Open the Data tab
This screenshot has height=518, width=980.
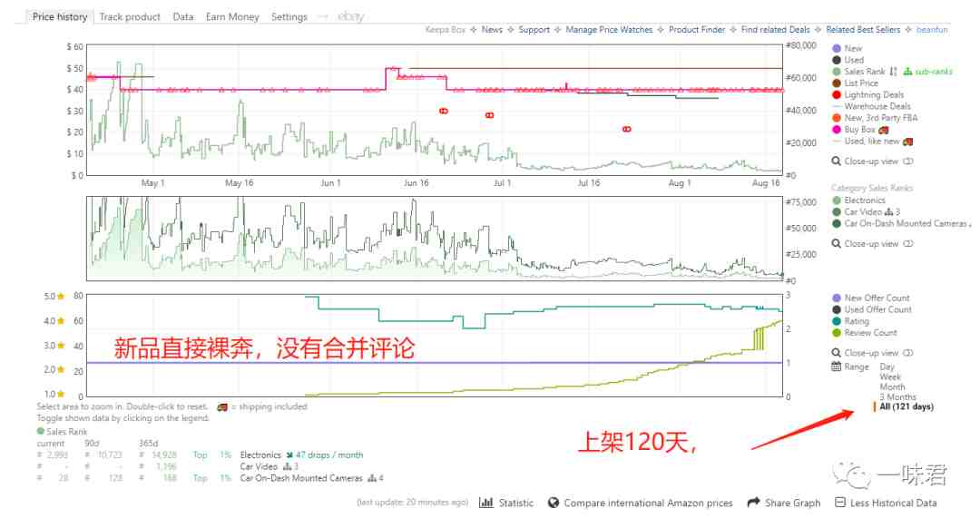click(x=183, y=17)
